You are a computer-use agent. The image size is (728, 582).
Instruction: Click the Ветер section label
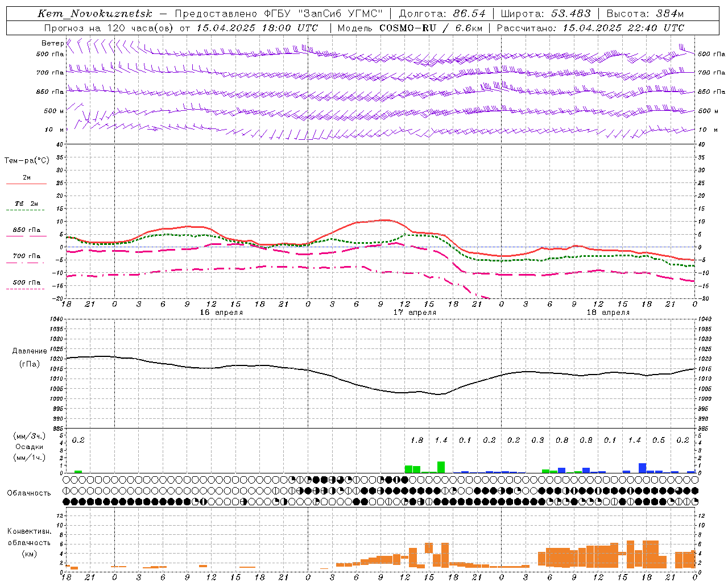coord(52,43)
